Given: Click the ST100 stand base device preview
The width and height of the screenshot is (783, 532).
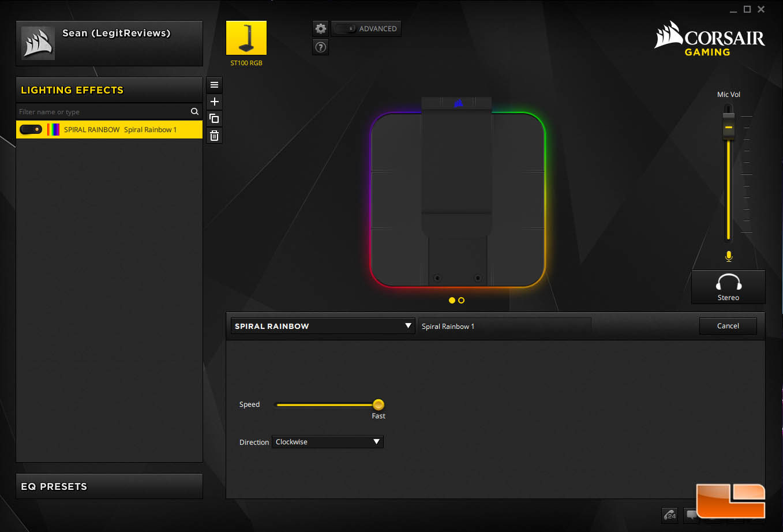Looking at the screenshot, I should coord(458,199).
